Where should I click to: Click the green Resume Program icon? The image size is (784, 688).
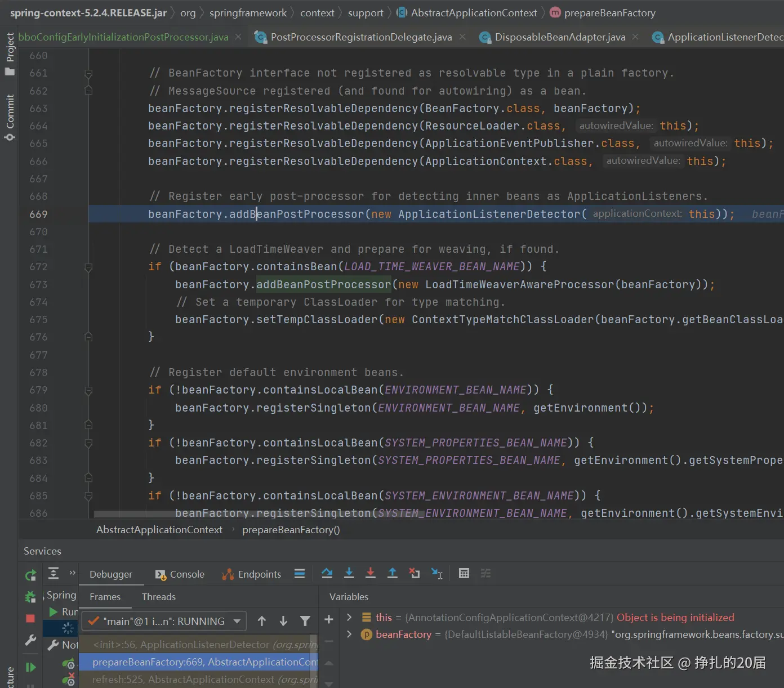pyautogui.click(x=30, y=667)
